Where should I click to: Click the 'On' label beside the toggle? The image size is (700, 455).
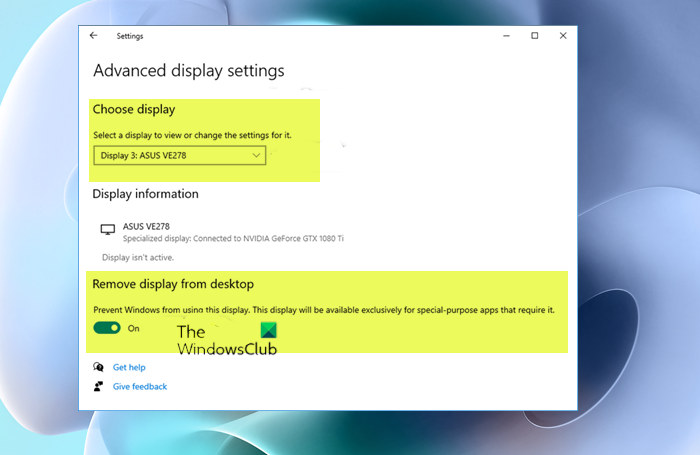[133, 328]
